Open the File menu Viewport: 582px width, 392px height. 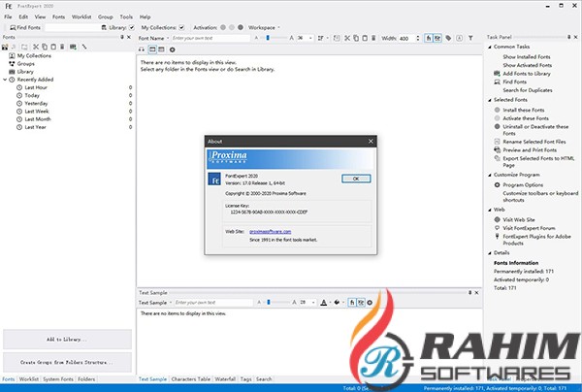tap(8, 16)
